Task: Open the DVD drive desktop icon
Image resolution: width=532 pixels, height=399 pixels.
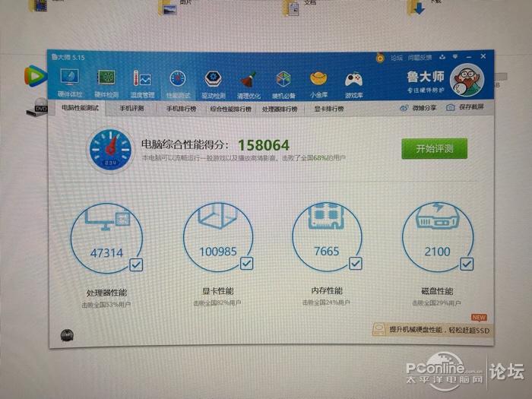Action: pos(36,107)
